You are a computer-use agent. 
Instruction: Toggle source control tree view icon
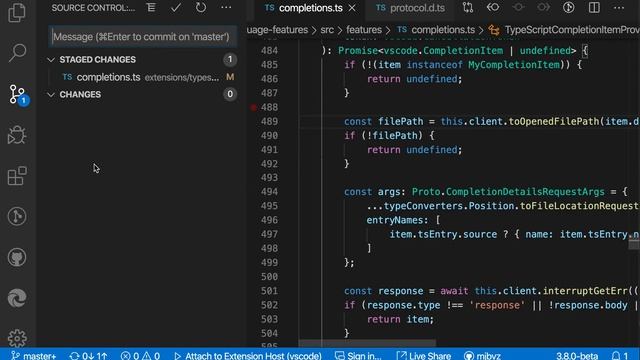tap(151, 7)
